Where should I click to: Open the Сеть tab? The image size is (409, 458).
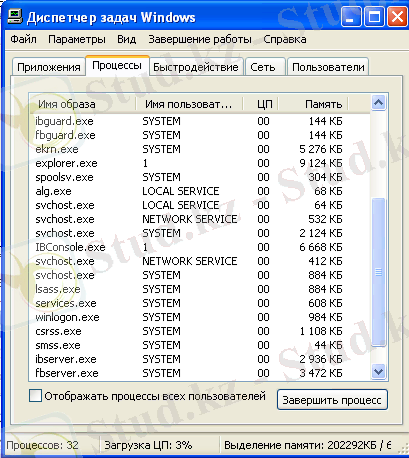coord(265,67)
